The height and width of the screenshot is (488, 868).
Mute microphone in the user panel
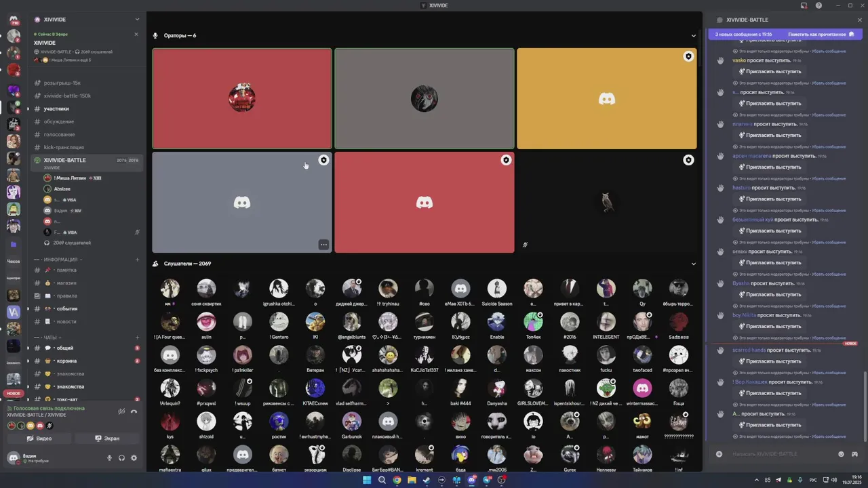[x=109, y=457]
